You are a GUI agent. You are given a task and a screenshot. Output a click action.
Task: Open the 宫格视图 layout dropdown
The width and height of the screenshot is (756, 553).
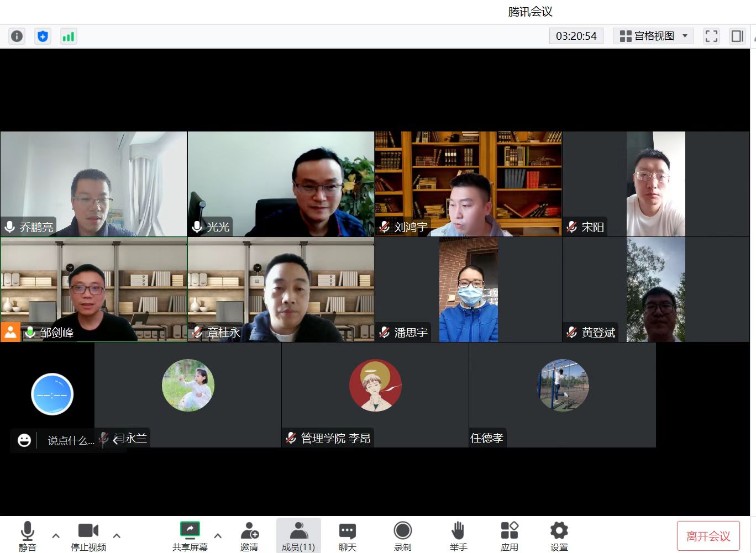click(x=653, y=36)
